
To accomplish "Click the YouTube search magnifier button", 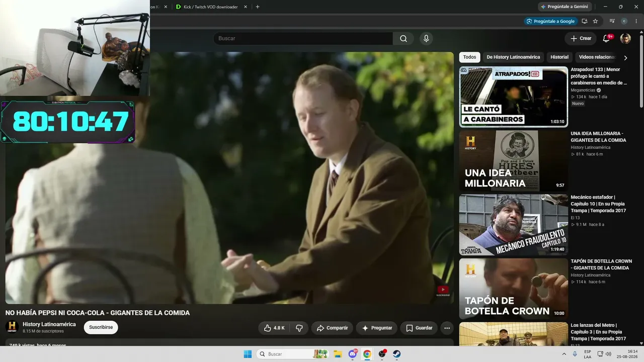I will point(404,39).
